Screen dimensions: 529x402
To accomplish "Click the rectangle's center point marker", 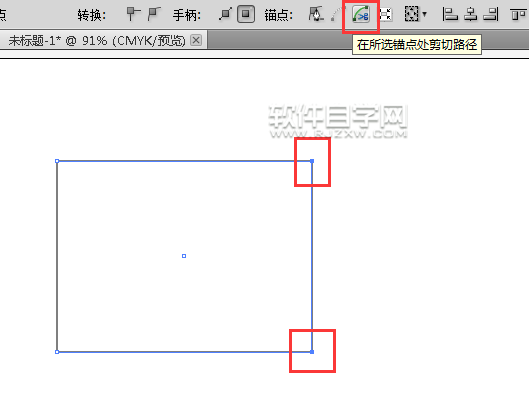I will tap(184, 256).
